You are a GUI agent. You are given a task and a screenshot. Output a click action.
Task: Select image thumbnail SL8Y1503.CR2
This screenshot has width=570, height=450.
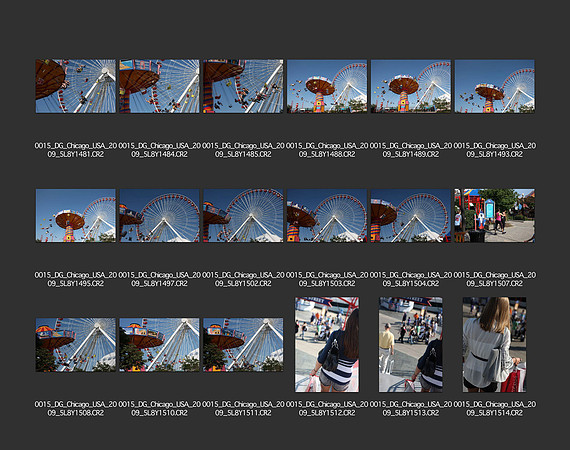point(327,216)
